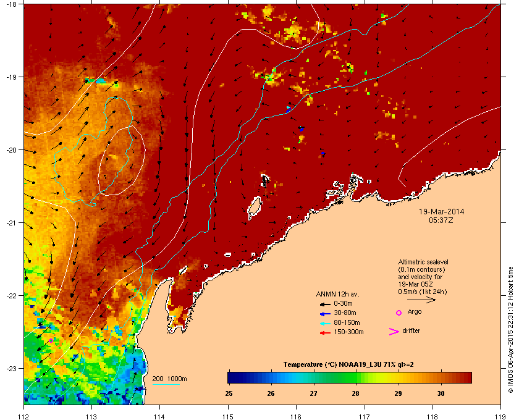Image resolution: width=519 pixels, height=420 pixels.
Task: Click the closed white sea-level contour eddy near 113.3E
Action: 122,161
